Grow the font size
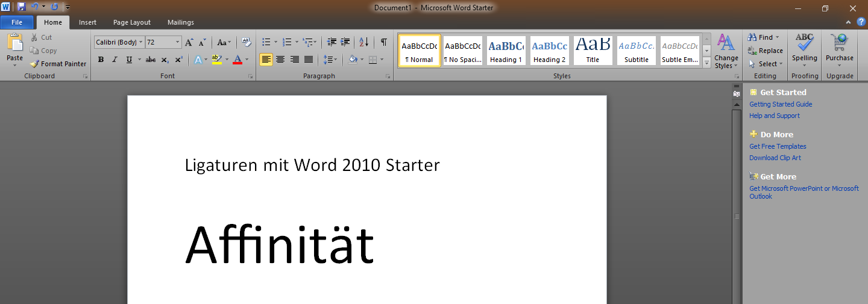The height and width of the screenshot is (304, 868). pyautogui.click(x=189, y=42)
